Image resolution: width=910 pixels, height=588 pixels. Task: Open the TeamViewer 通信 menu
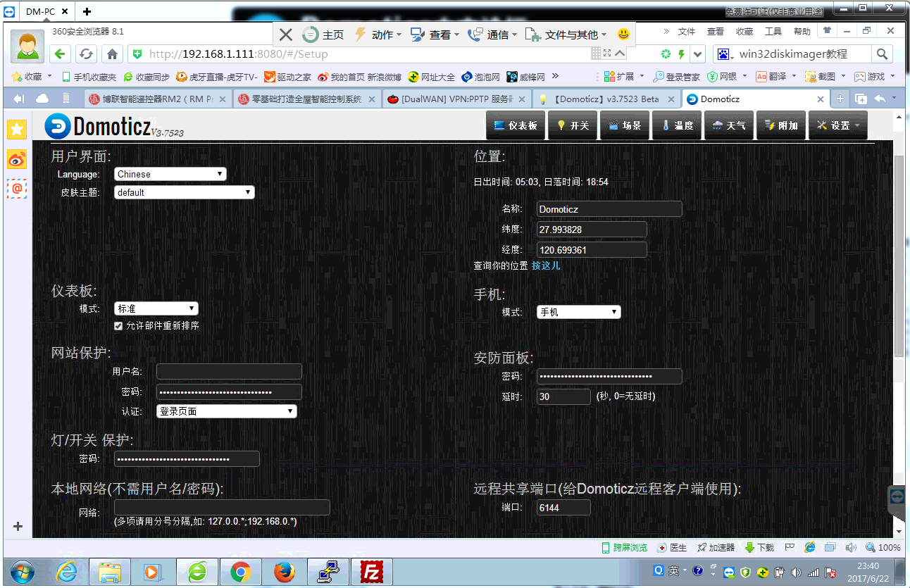click(492, 35)
